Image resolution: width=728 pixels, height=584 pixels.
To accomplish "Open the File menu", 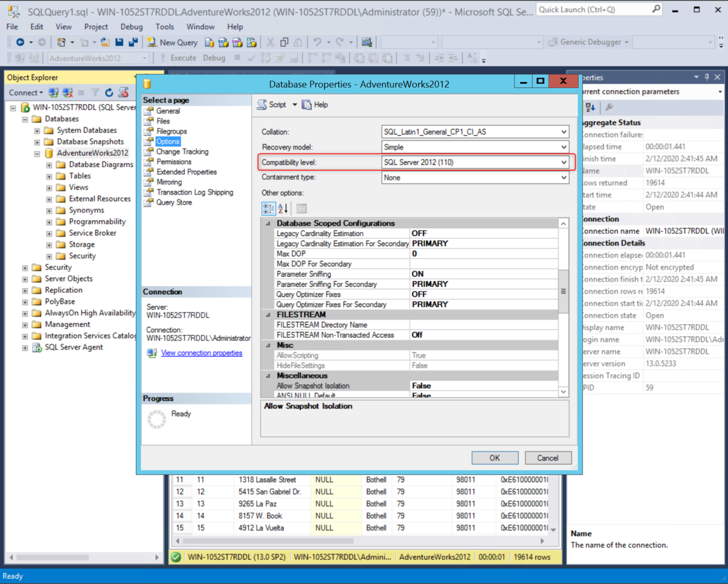I will 12,27.
